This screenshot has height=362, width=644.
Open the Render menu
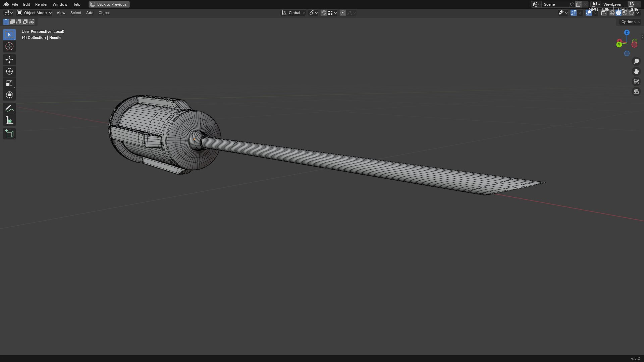tap(41, 4)
